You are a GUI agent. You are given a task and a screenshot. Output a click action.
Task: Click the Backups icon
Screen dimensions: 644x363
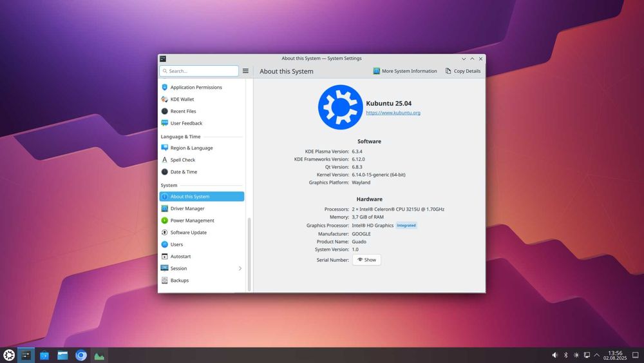(x=165, y=280)
